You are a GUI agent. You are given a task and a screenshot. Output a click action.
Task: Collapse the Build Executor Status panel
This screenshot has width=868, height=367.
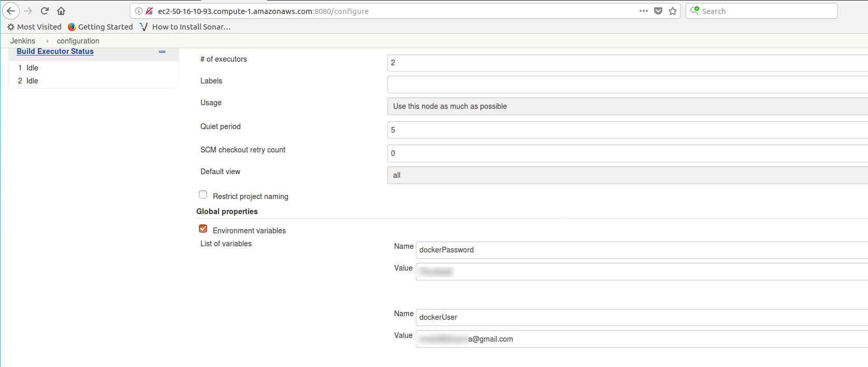pos(162,52)
